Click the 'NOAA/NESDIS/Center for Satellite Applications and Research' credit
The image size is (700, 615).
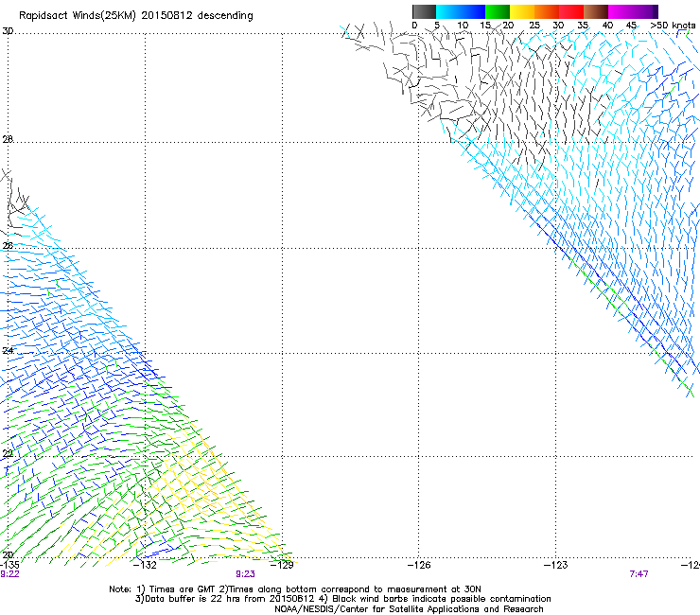[409, 608]
